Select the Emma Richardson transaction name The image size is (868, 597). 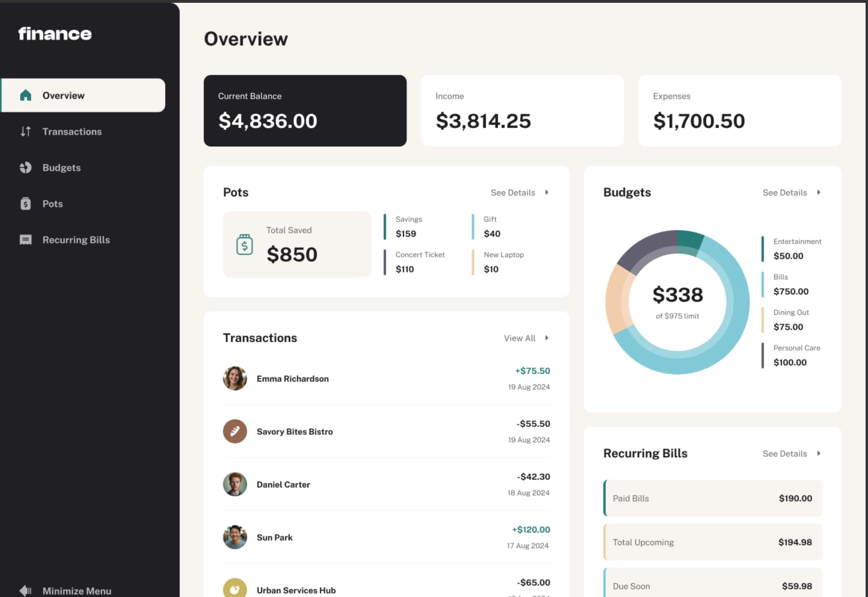coord(293,379)
